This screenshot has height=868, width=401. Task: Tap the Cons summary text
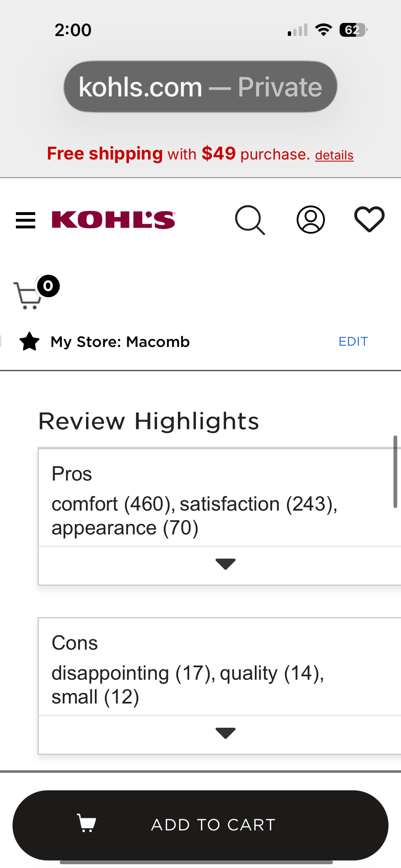point(188,685)
